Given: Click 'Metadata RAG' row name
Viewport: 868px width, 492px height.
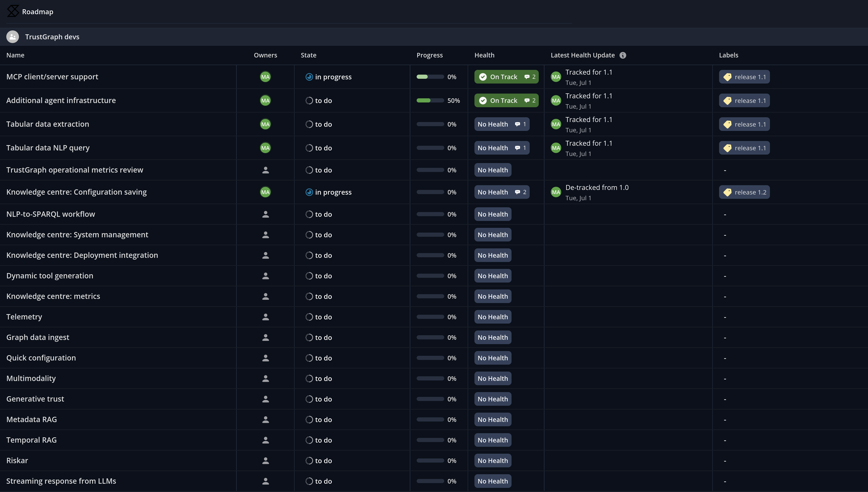Looking at the screenshot, I should tap(32, 419).
